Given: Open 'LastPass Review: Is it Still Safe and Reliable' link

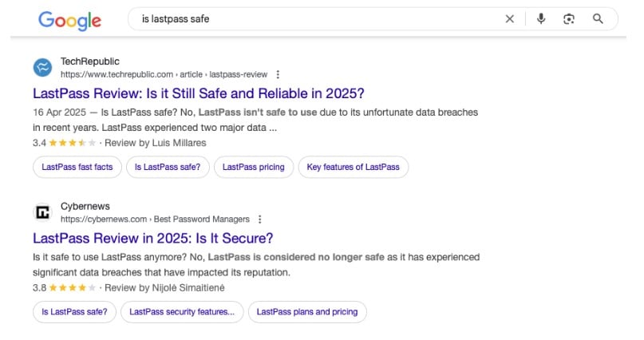Looking at the screenshot, I should [x=199, y=93].
